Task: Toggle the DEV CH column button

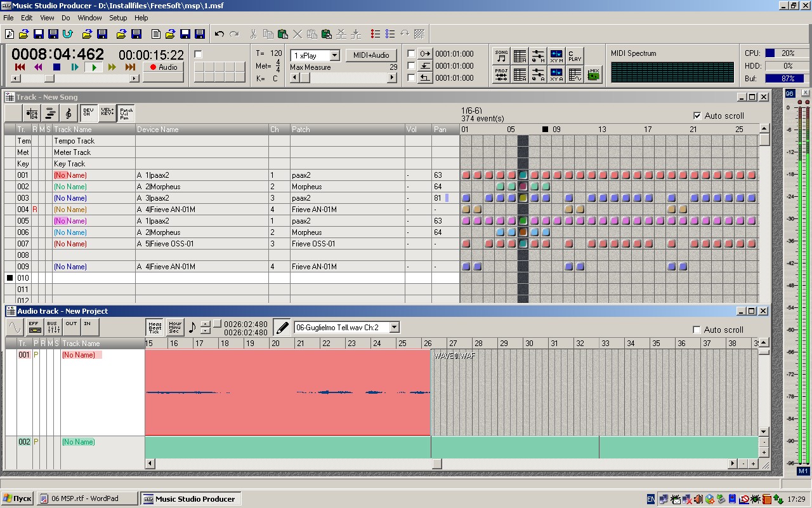Action: click(x=89, y=114)
